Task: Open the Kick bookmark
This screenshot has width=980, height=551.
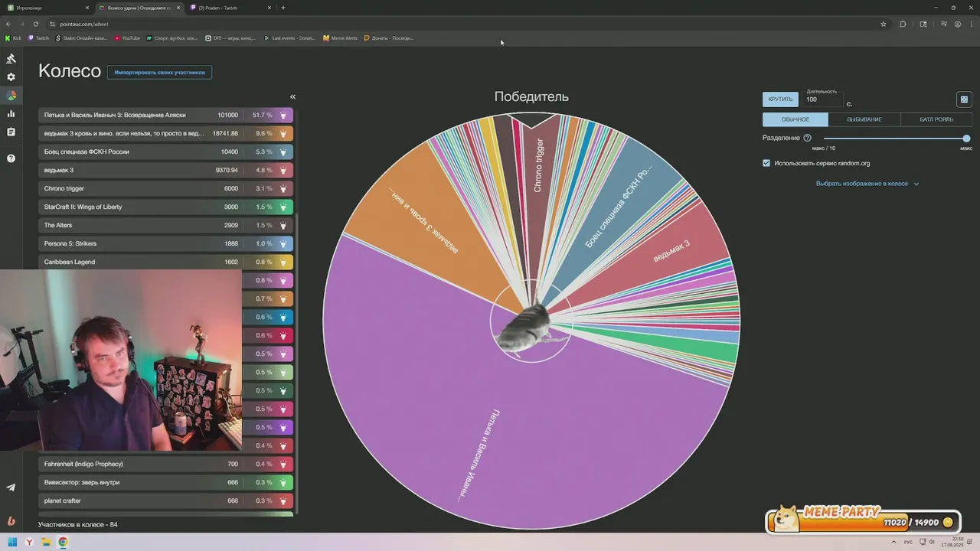Action: 13,37
